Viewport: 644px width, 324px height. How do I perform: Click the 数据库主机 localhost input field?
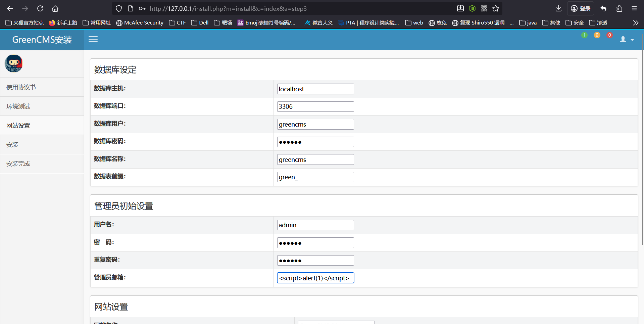315,89
